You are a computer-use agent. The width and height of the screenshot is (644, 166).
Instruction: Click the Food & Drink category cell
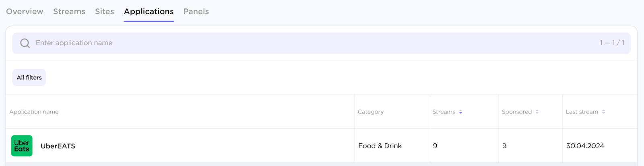pos(380,146)
